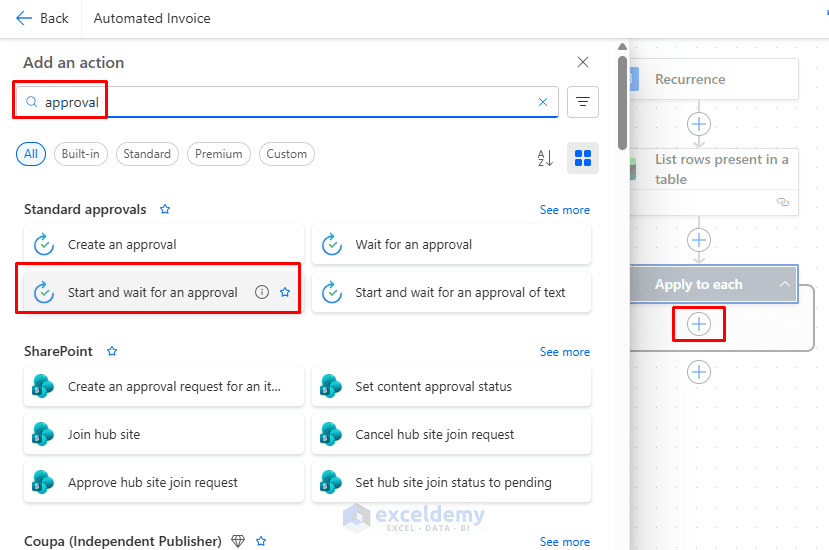Screen dimensions: 829x550
Task: Insert action inside Apply to each
Action: click(698, 324)
